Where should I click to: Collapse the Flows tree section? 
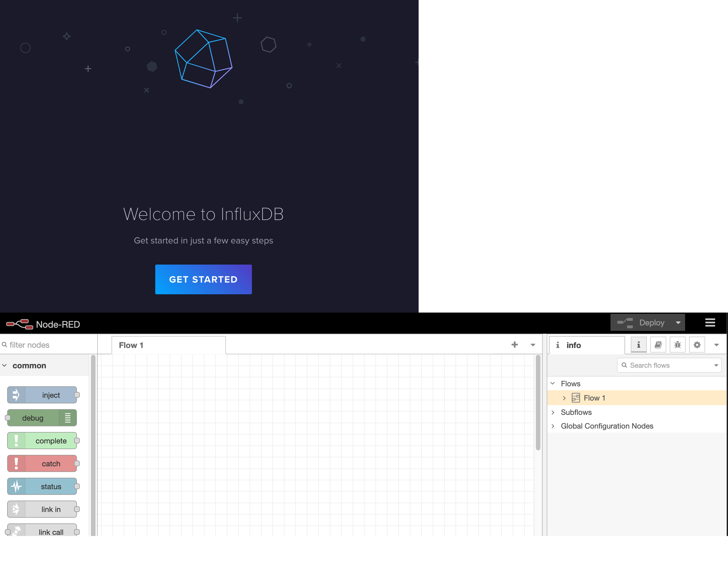pyautogui.click(x=553, y=383)
